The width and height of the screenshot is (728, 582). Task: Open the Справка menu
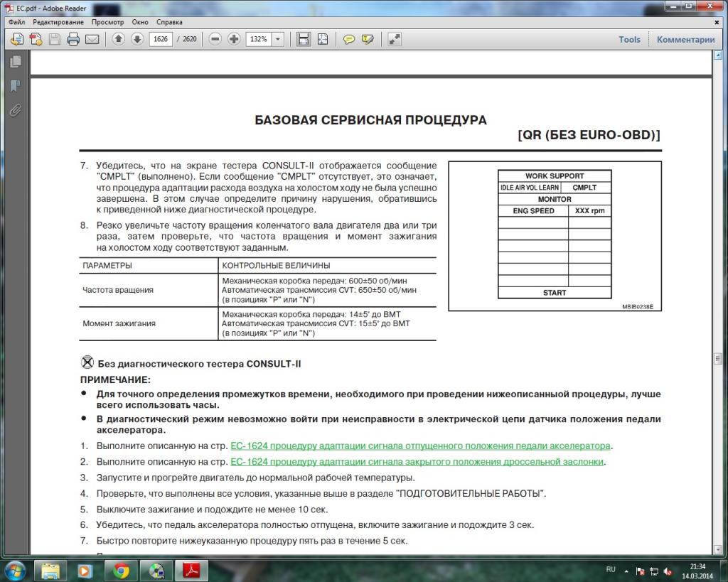[169, 22]
